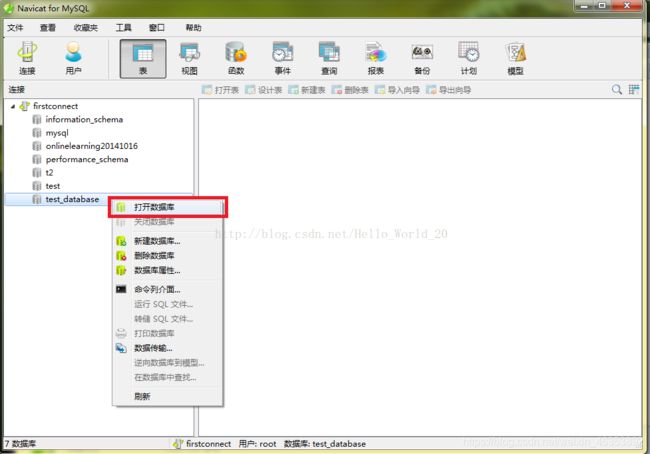650x454 pixels.
Task: Open the 视图 (View) toolbar icon
Action: (x=189, y=58)
